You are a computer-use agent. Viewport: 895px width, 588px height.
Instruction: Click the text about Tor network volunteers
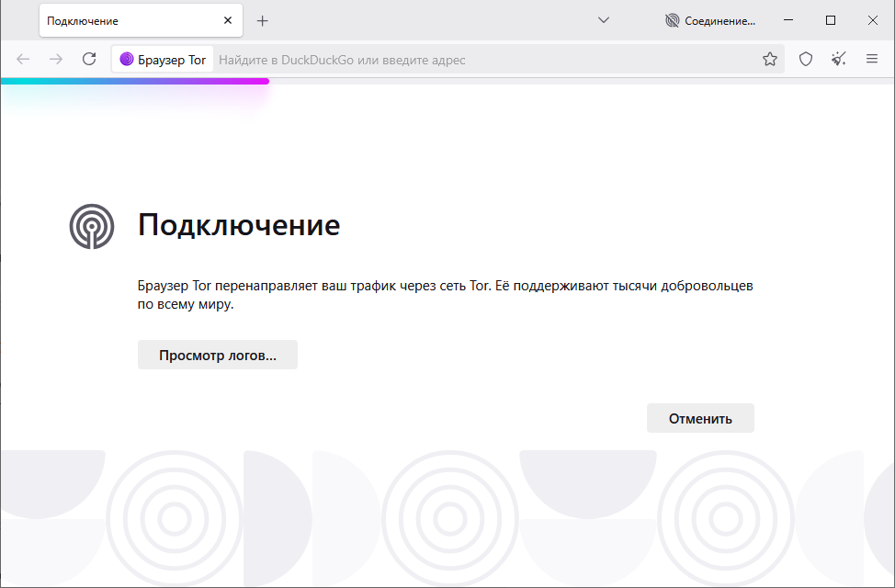tap(446, 295)
